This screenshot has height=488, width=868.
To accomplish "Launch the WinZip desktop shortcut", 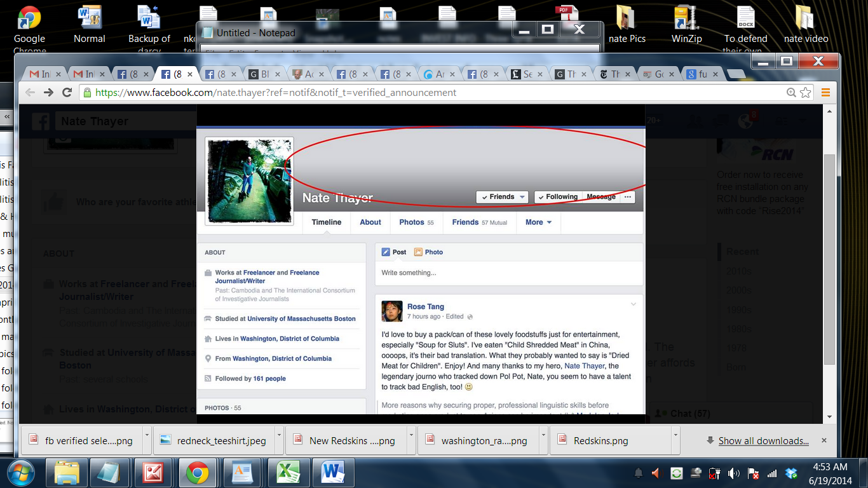I will click(687, 25).
